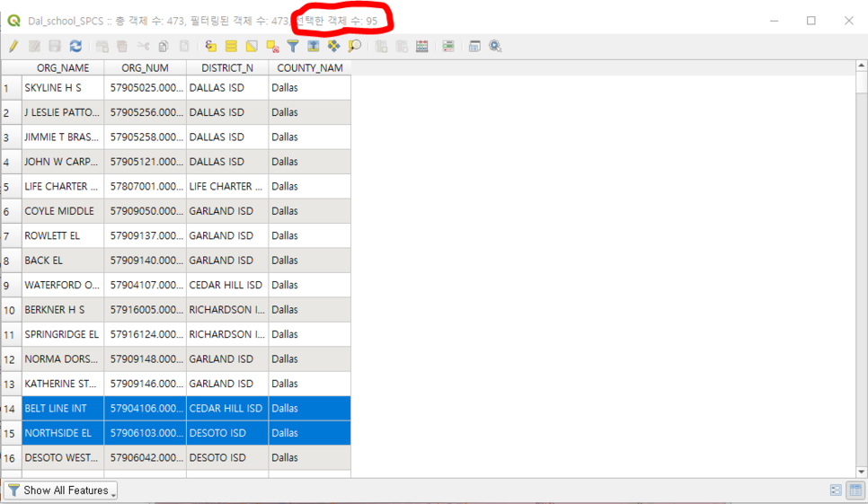Click ORG_NUM cell 57905025.000
Viewport: 868px width, 504px height.
pos(145,88)
